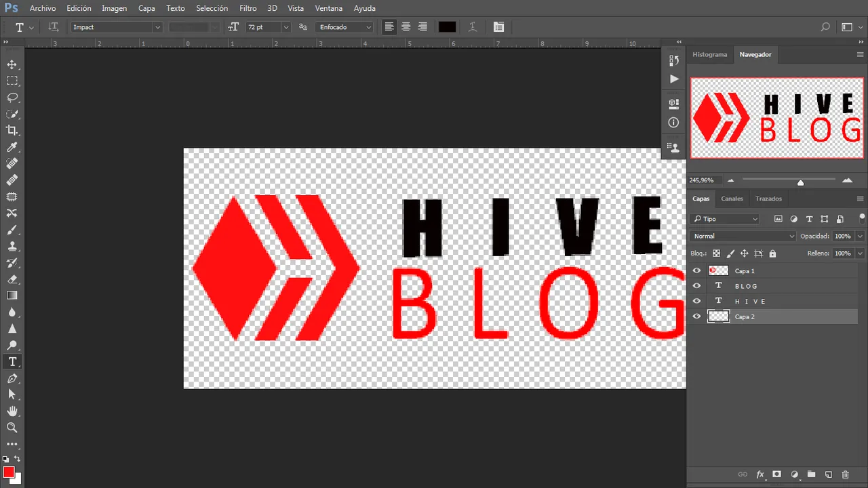Toggle text orientation icon

pos(54,27)
